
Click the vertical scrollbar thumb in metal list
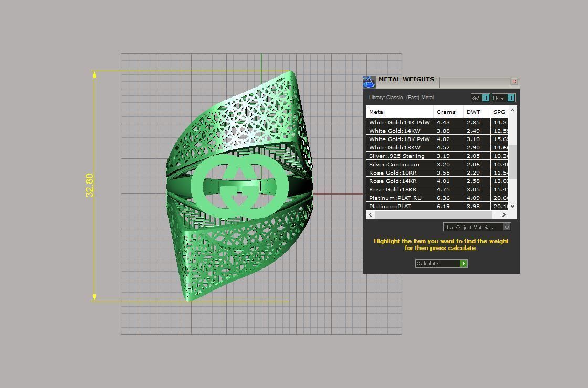tap(512, 162)
